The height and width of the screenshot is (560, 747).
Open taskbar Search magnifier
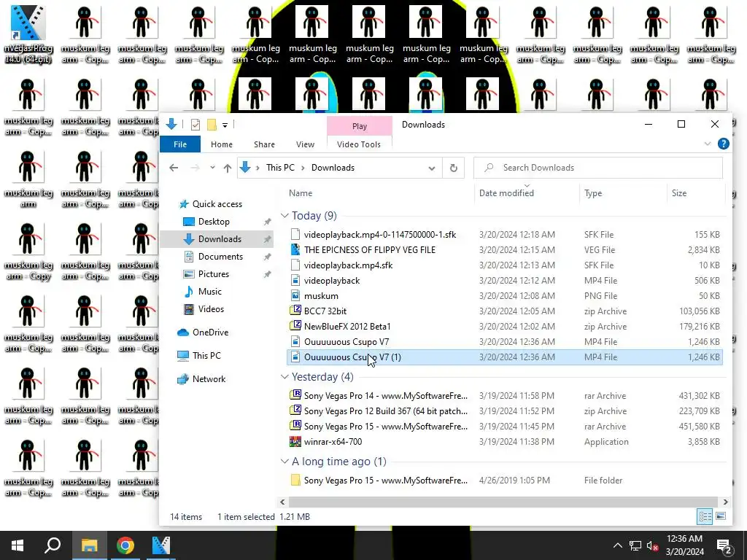pos(53,545)
